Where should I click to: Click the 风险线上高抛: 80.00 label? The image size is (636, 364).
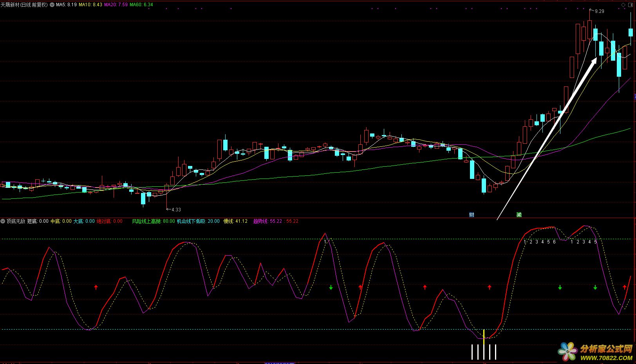(x=154, y=221)
